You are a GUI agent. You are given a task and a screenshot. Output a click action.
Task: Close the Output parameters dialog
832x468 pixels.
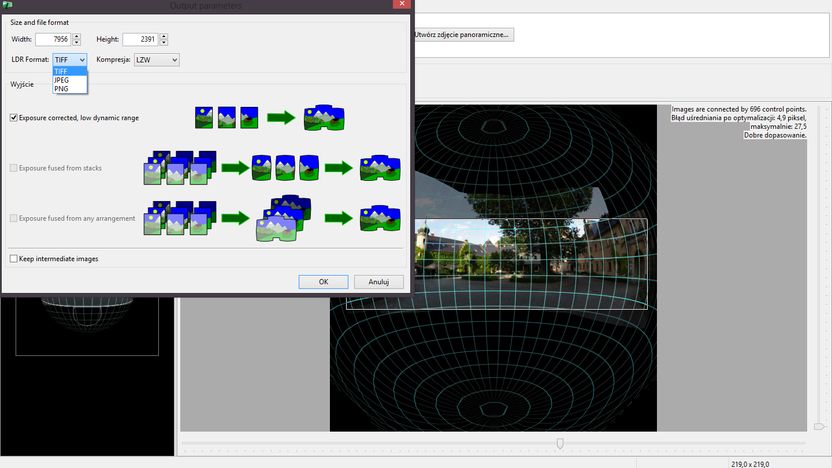click(x=402, y=4)
